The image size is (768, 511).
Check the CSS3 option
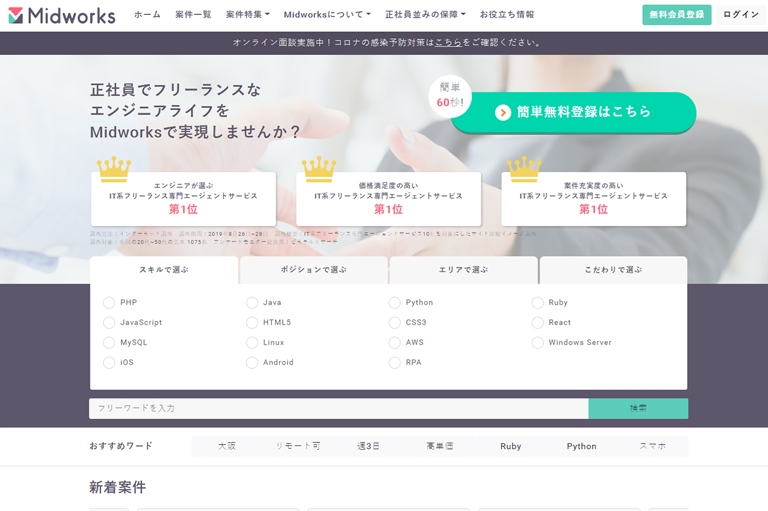pos(394,322)
